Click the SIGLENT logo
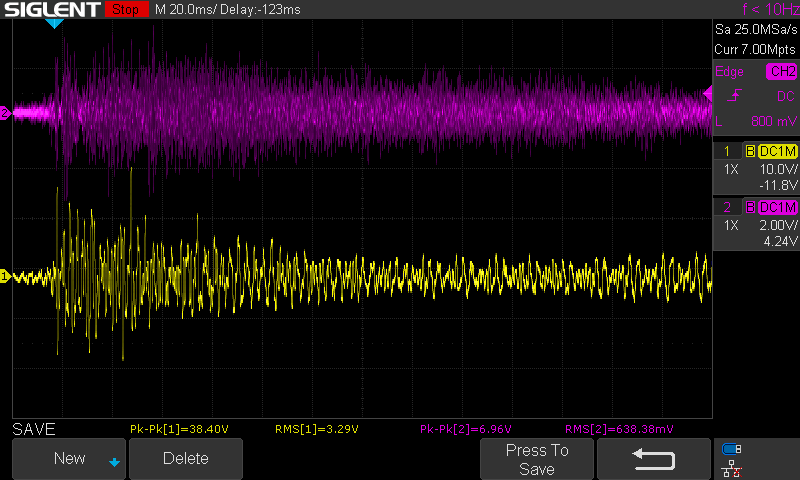Image resolution: width=800 pixels, height=480 pixels. tap(52, 9)
